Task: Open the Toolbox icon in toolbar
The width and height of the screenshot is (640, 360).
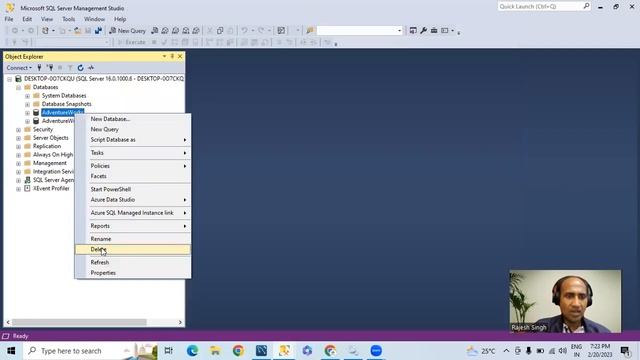Action: point(434,31)
